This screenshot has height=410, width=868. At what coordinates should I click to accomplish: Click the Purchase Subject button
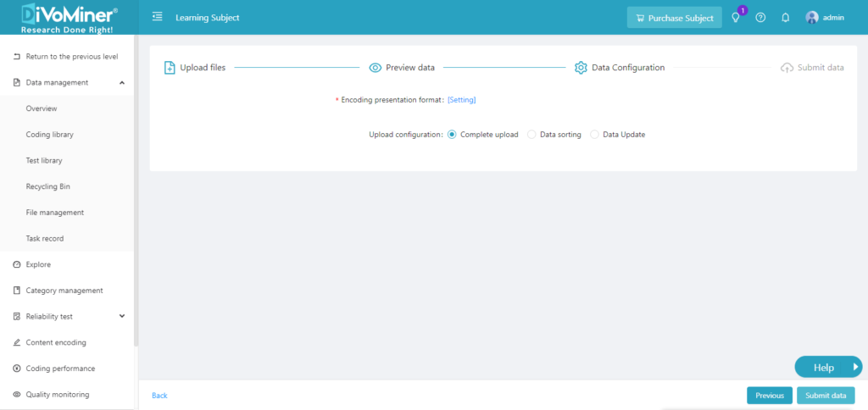(x=674, y=18)
